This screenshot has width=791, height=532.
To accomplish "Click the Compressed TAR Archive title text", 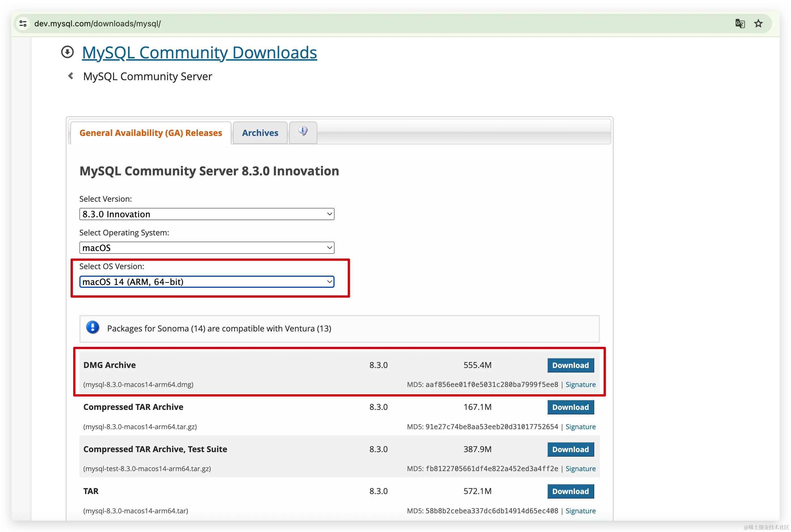I will [x=133, y=407].
